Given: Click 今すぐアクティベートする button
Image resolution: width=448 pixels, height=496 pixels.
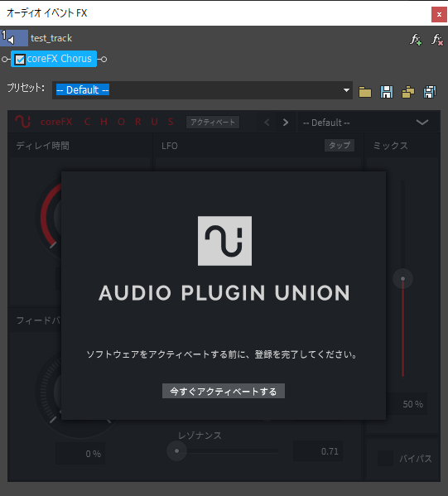Looking at the screenshot, I should point(224,392).
